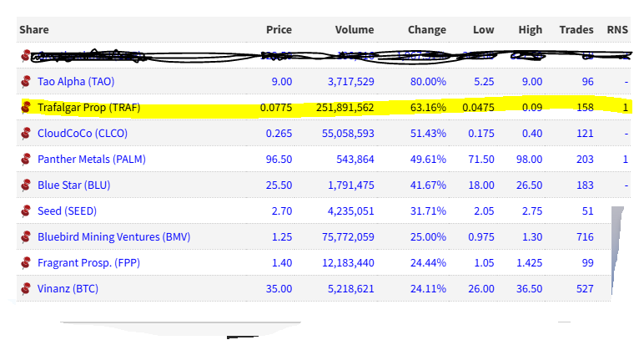Click Tao Alpha trades 96
Image resolution: width=644 pixels, height=340 pixels.
tap(588, 81)
